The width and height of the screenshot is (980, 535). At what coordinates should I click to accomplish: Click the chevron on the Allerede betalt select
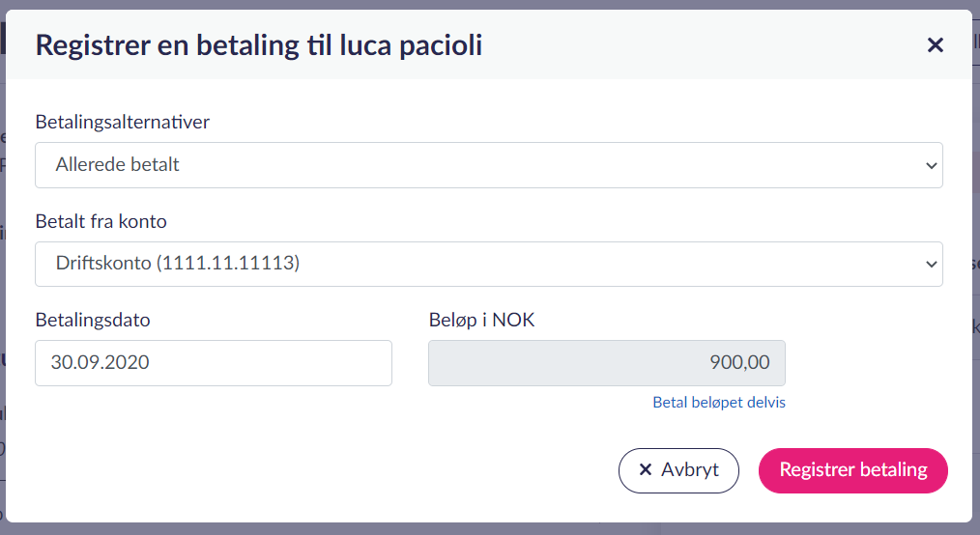pos(931,165)
